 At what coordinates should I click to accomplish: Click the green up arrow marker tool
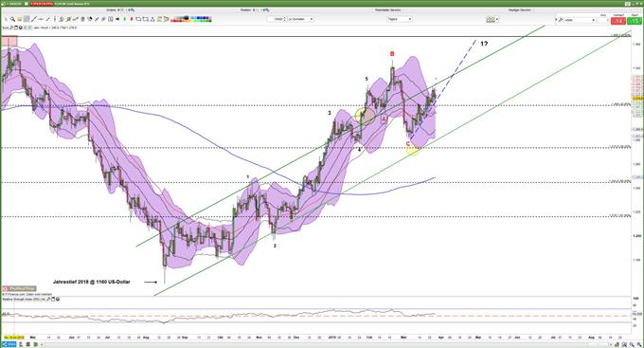(x=124, y=19)
